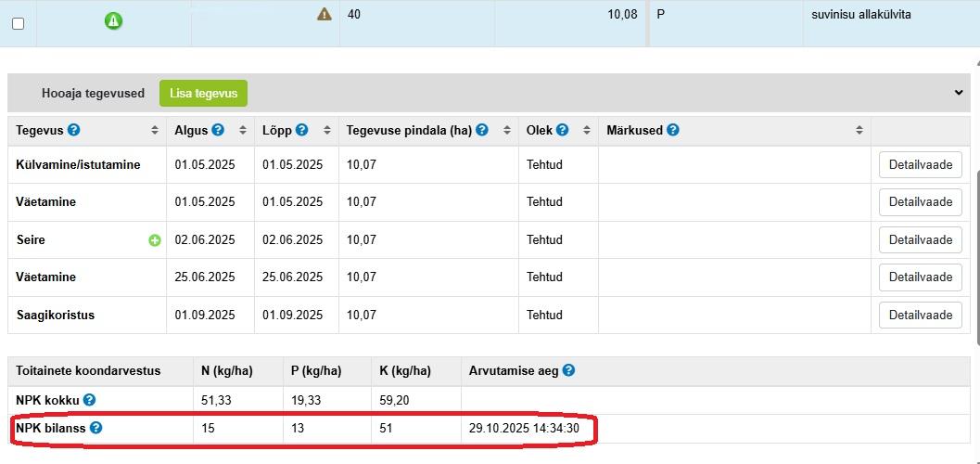Collapse the Hooaja tegevused section chevron
The width and height of the screenshot is (980, 464).
[958, 93]
